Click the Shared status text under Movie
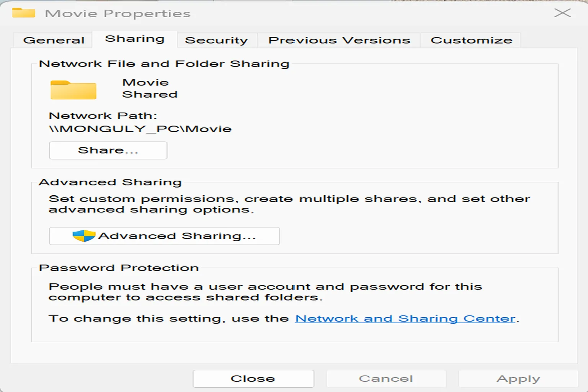This screenshot has width=588, height=392. pyautogui.click(x=150, y=95)
